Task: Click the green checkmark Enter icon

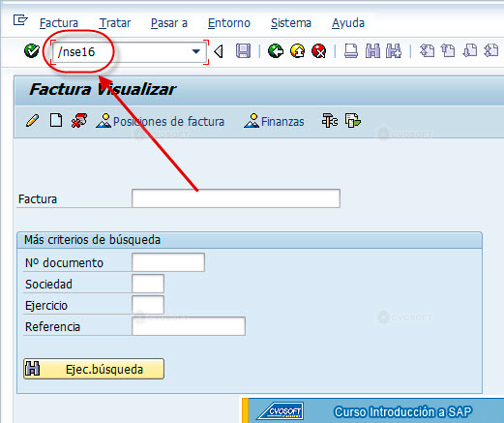Action: tap(32, 50)
